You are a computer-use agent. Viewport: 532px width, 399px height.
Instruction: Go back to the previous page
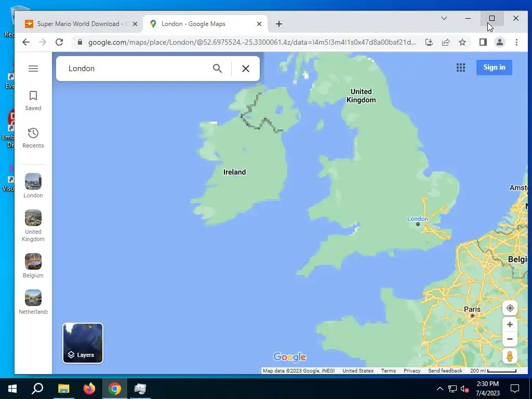tap(26, 42)
